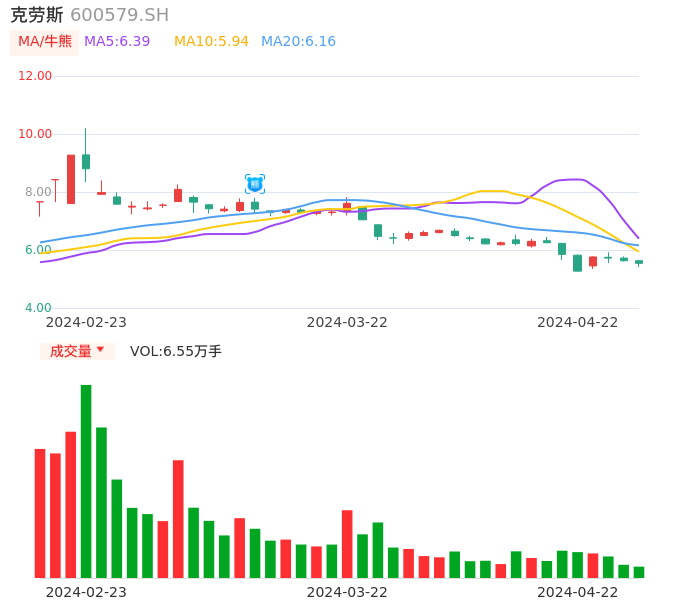Select the purple MA5:6.39 legend label
Image resolution: width=686 pixels, height=606 pixels.
pyautogui.click(x=117, y=42)
